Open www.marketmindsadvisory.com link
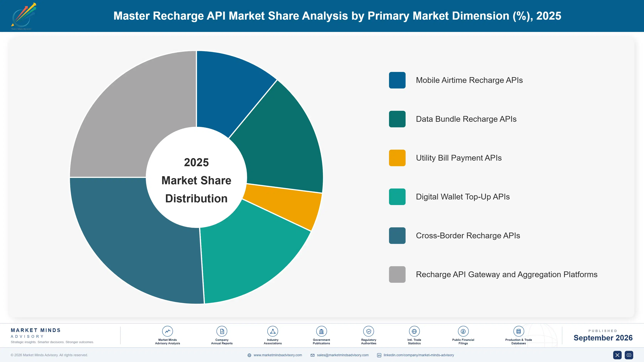This screenshot has width=644, height=362. tap(278, 355)
